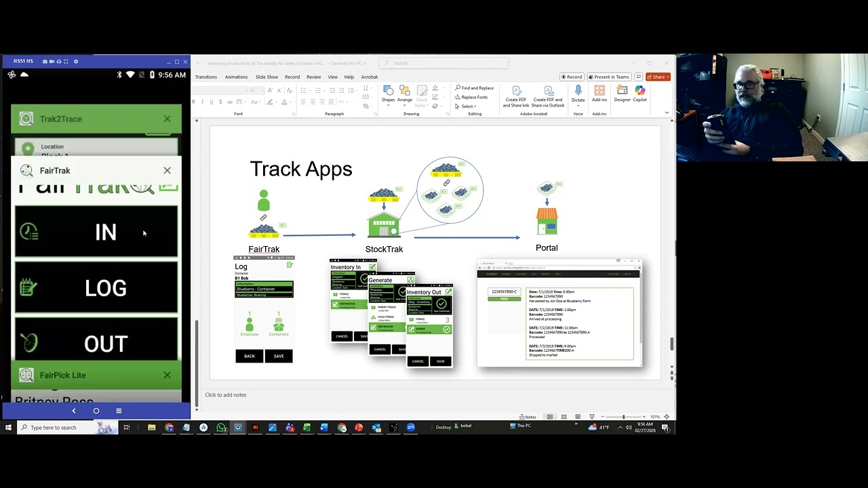
Task: Tap the OUT button in FairTrak
Action: 96,341
